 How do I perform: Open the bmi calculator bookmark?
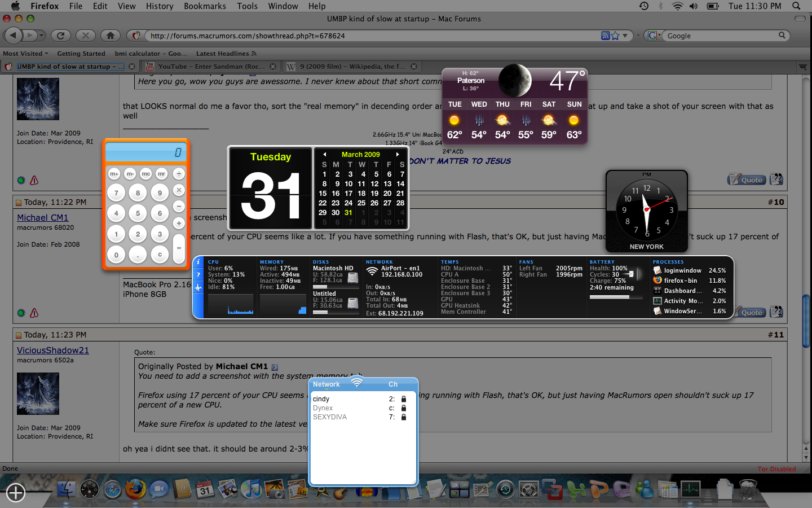151,54
